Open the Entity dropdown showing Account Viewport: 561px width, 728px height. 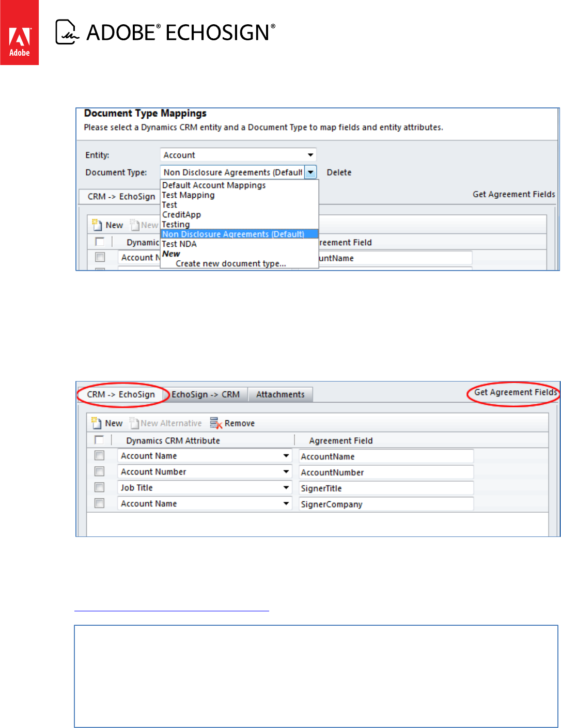238,155
